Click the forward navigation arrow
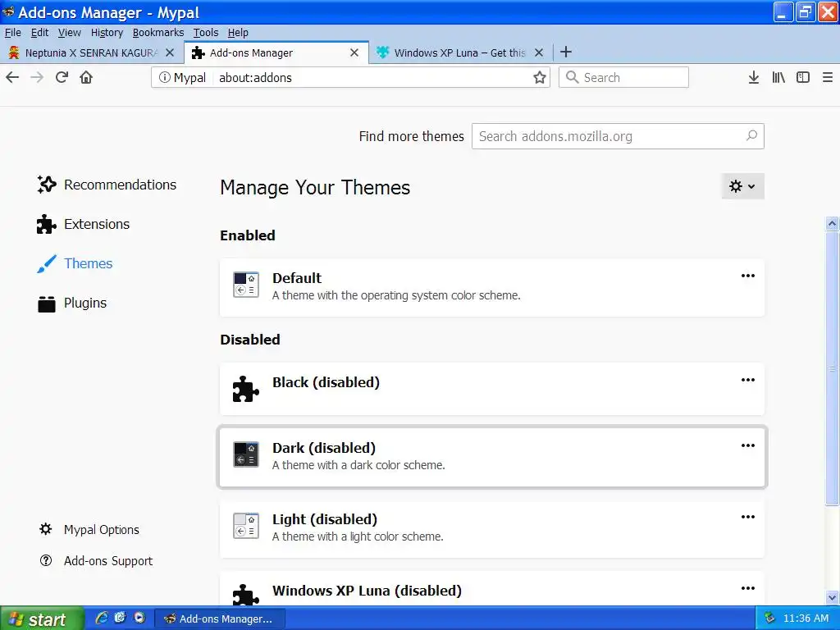 pos(37,78)
